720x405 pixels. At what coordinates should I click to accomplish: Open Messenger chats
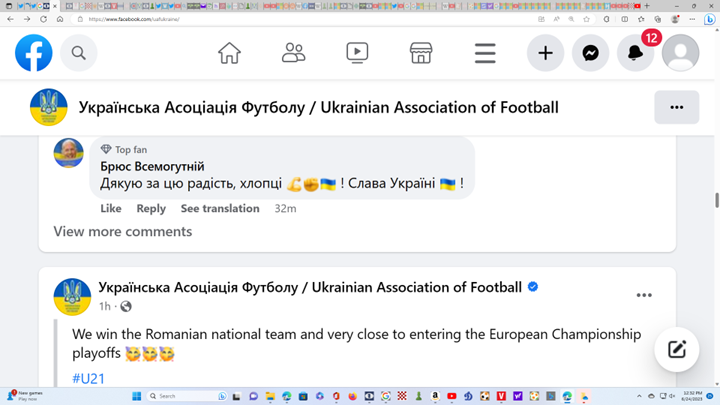(591, 53)
